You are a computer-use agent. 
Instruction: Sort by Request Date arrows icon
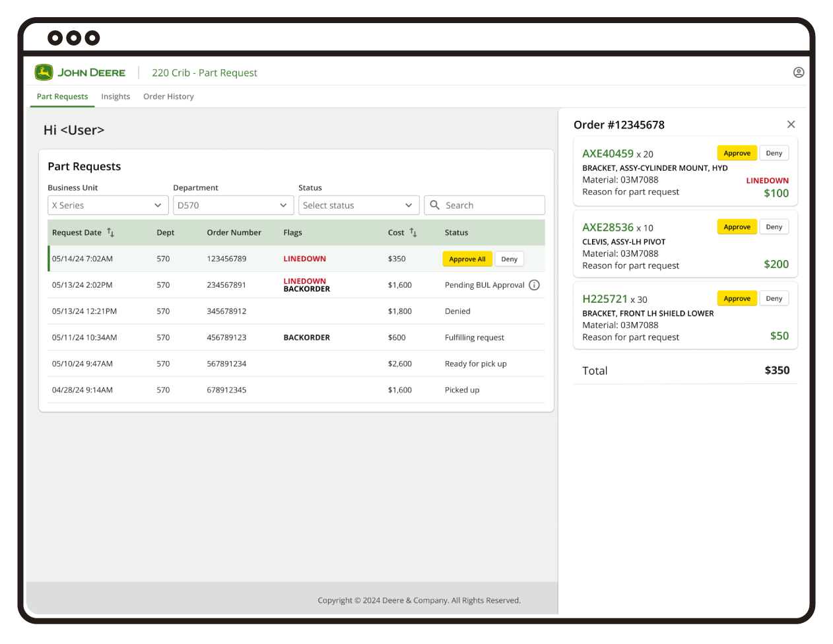[111, 232]
